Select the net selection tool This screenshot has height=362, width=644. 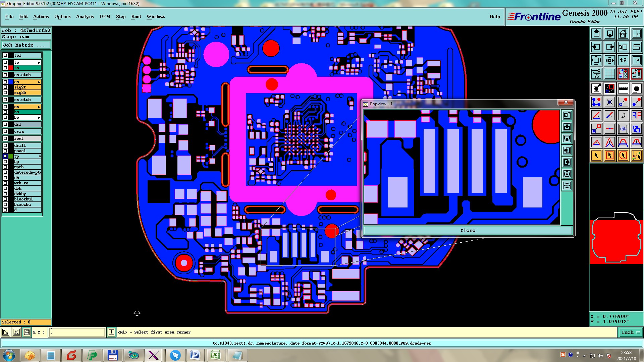point(636,156)
